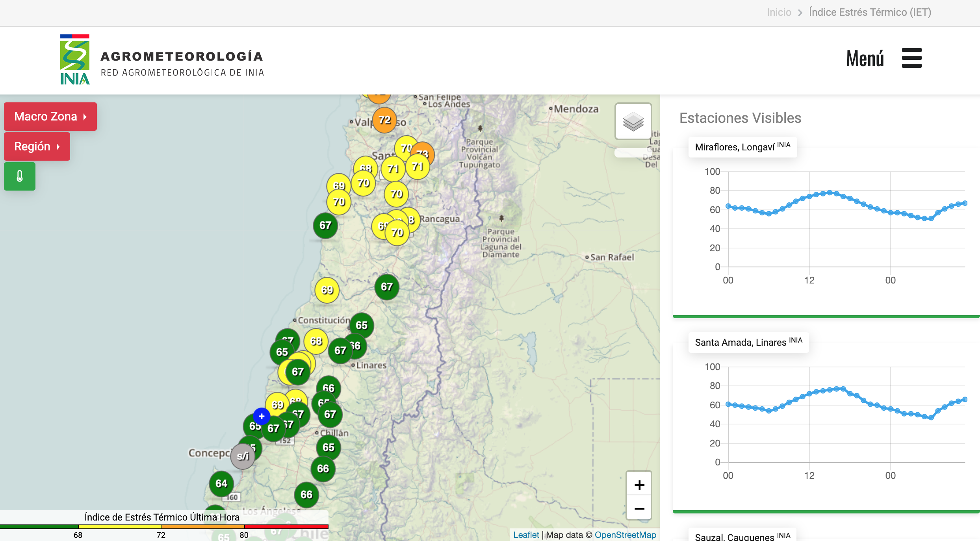Click the green thermometer button
This screenshot has width=980, height=541.
[20, 176]
